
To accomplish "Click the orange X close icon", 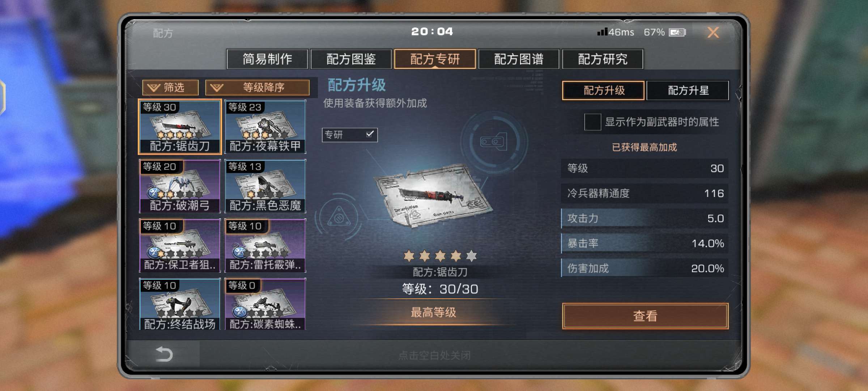I will coord(713,33).
